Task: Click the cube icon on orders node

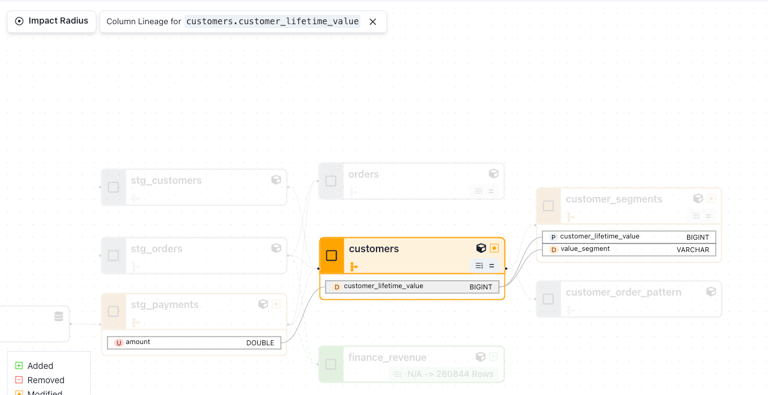Action: pos(494,173)
